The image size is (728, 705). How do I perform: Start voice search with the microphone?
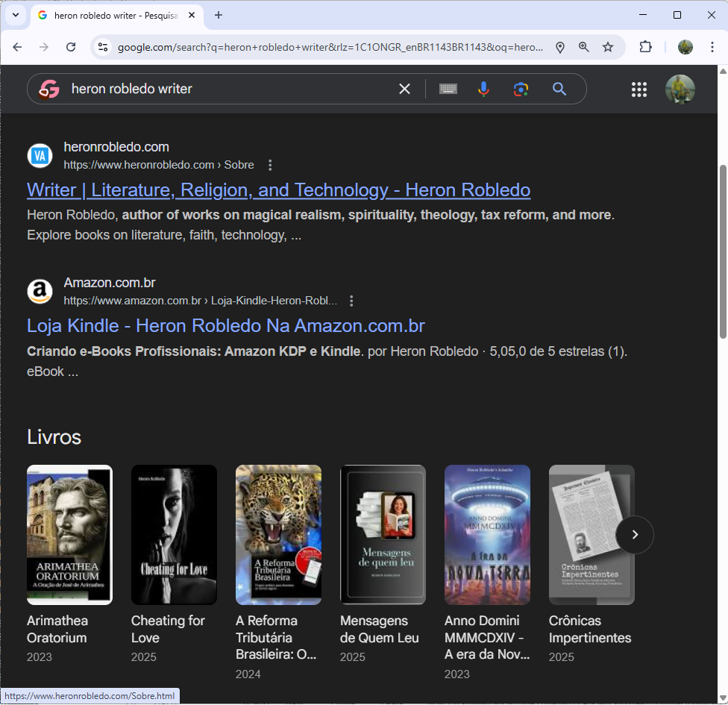[483, 89]
